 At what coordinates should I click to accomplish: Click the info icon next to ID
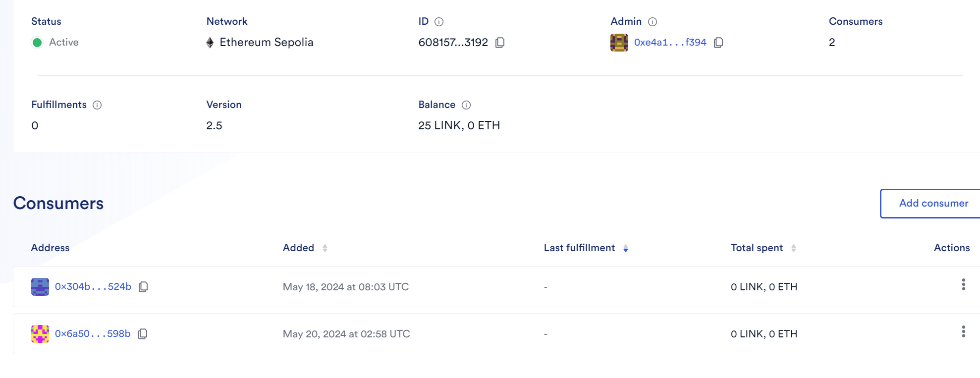[439, 22]
